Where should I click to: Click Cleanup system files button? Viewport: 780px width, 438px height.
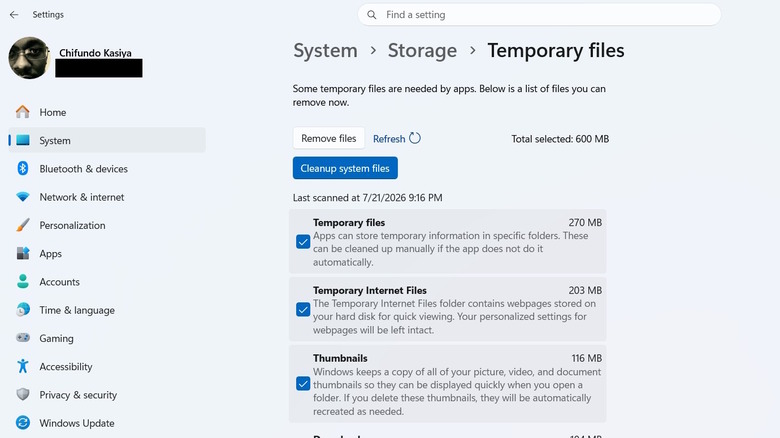tap(345, 168)
